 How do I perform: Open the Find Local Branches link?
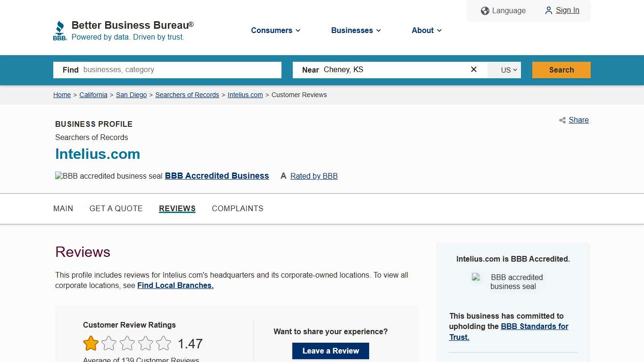click(x=175, y=285)
